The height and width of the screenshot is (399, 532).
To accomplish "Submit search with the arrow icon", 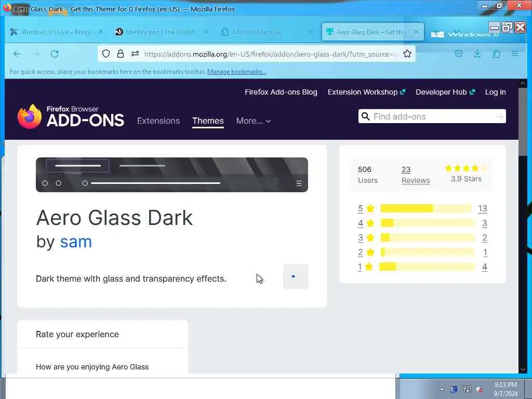I will (499, 116).
